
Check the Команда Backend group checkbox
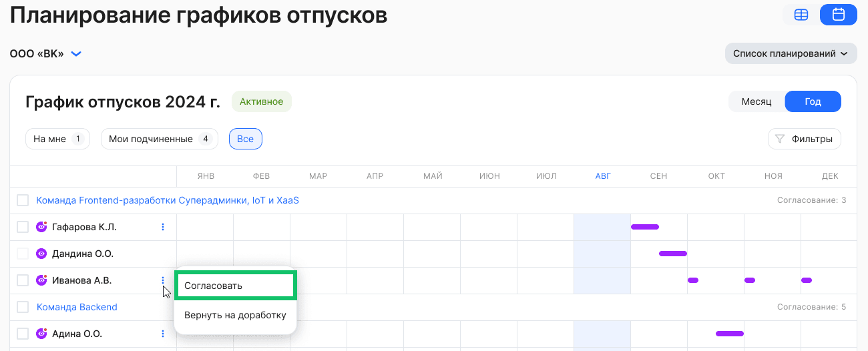coord(23,307)
